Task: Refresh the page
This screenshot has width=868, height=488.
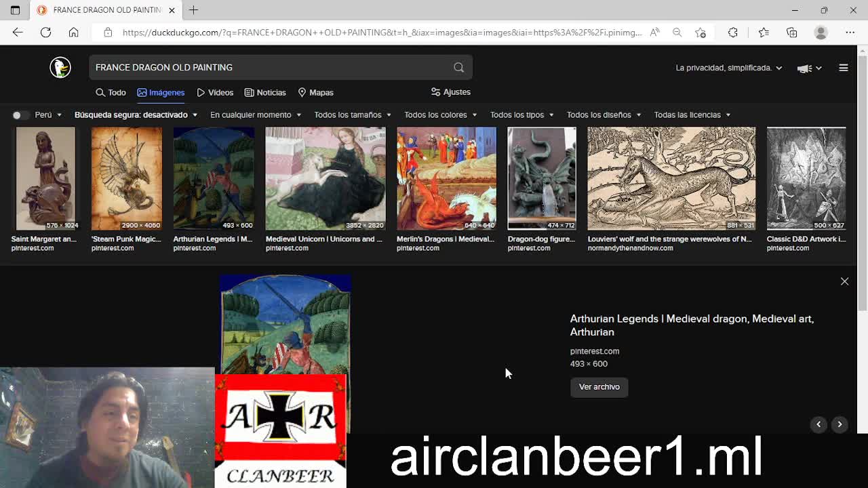Action: 45,33
